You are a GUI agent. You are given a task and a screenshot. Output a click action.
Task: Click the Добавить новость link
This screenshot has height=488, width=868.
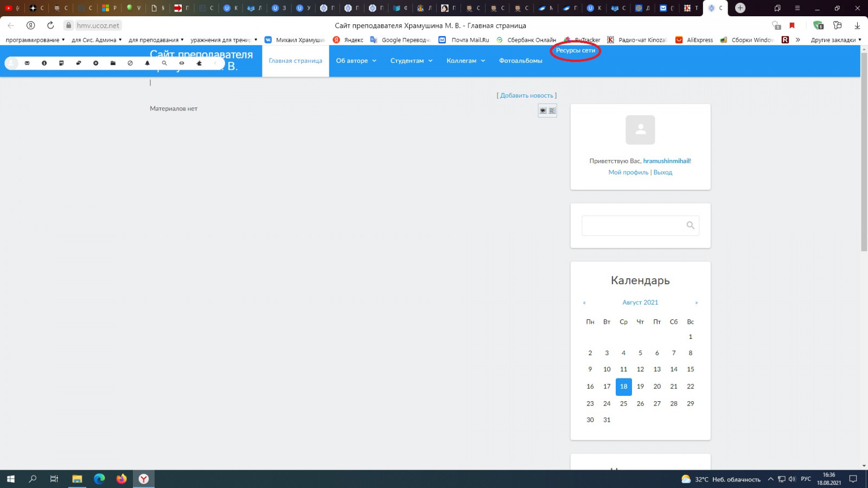coord(526,95)
